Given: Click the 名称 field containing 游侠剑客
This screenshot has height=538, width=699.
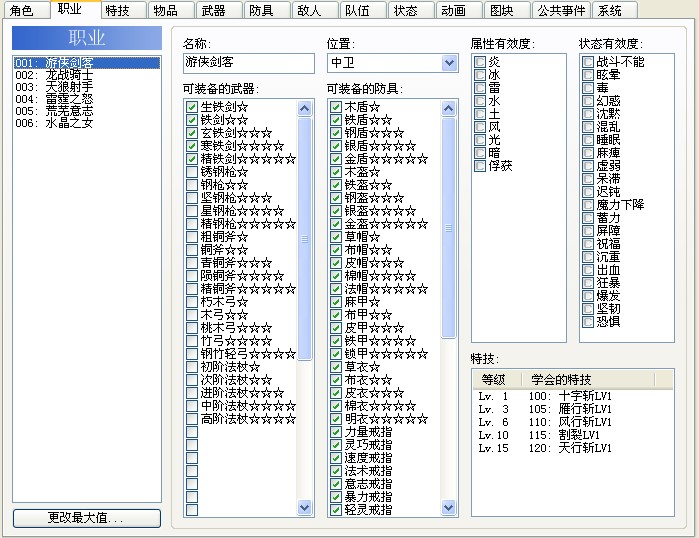Looking at the screenshot, I should (x=249, y=63).
